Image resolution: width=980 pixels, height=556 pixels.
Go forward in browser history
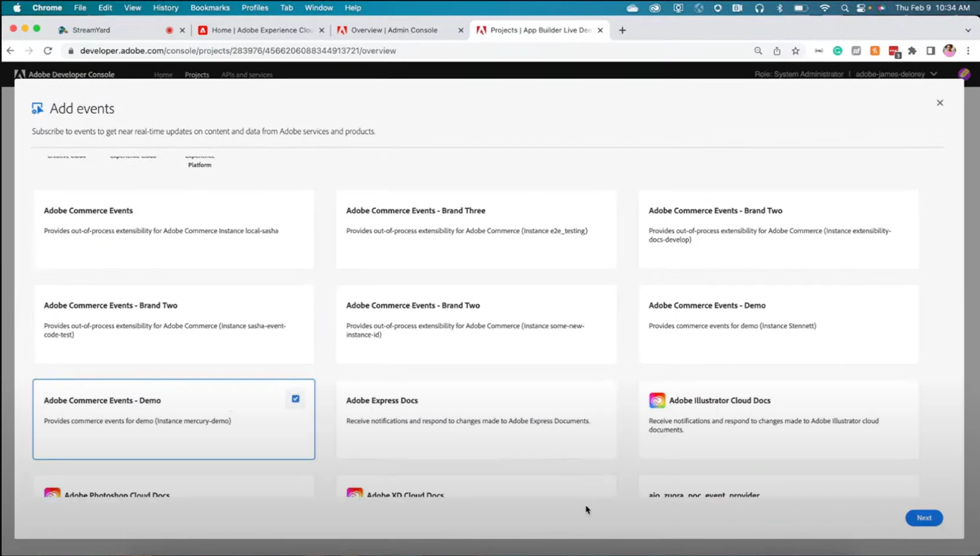point(29,51)
